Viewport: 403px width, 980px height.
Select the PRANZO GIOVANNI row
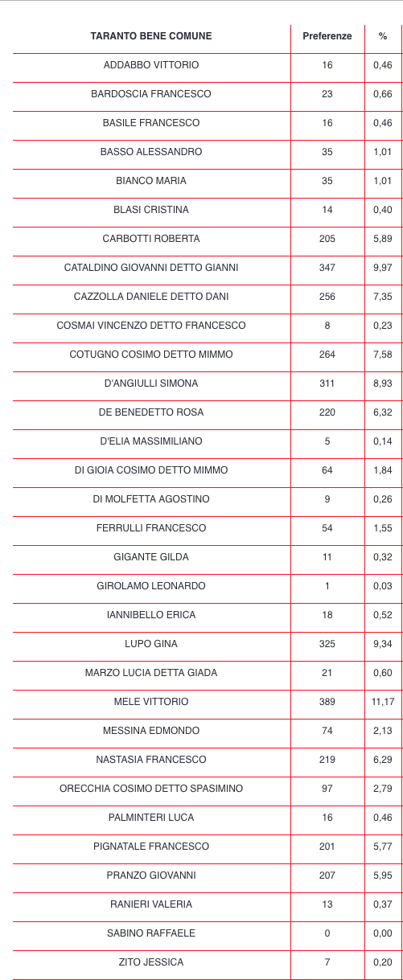(x=208, y=875)
